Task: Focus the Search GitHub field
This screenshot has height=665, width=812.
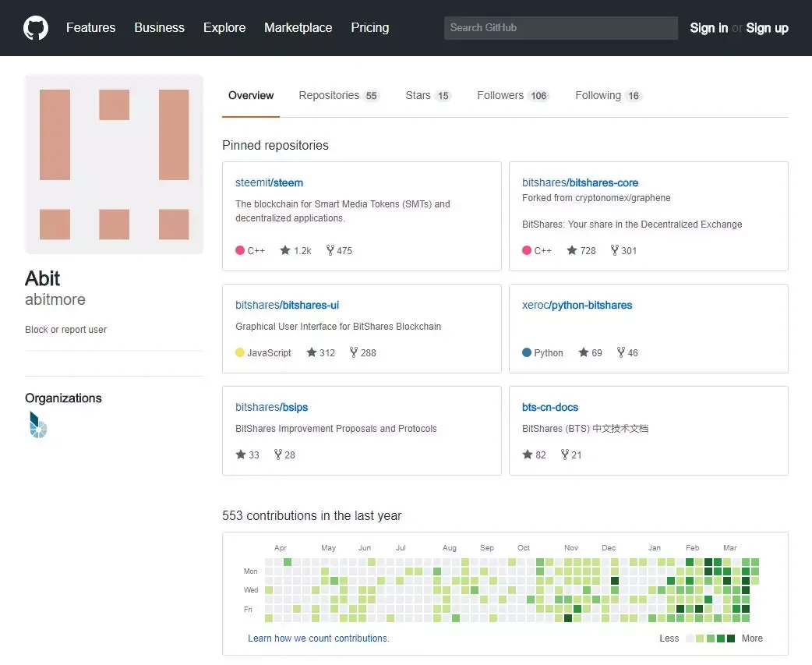Action: coord(561,28)
